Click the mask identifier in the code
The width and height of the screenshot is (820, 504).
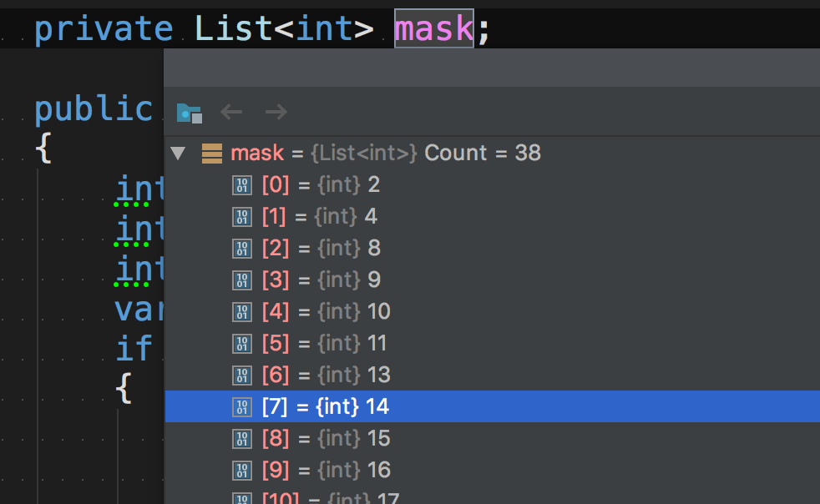pos(434,28)
